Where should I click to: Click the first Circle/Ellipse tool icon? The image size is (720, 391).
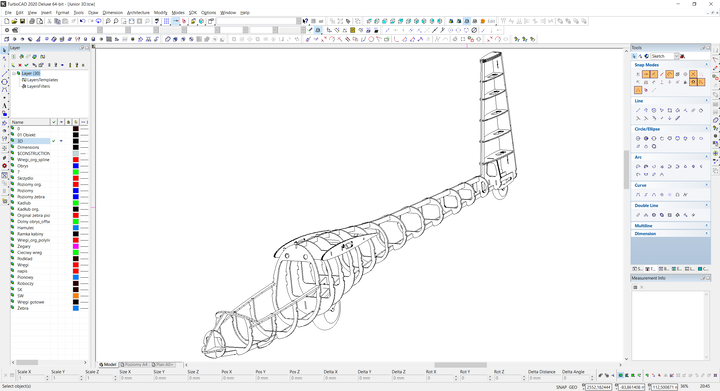coord(638,138)
